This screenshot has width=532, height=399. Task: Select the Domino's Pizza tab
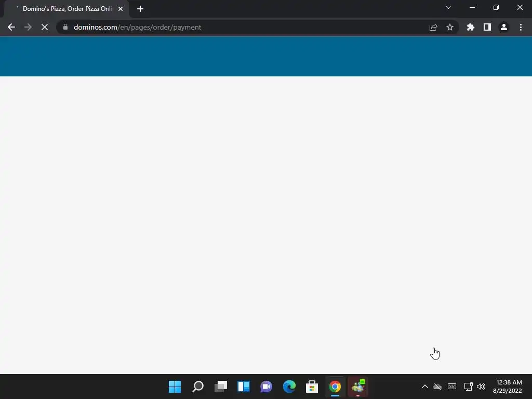(x=67, y=9)
